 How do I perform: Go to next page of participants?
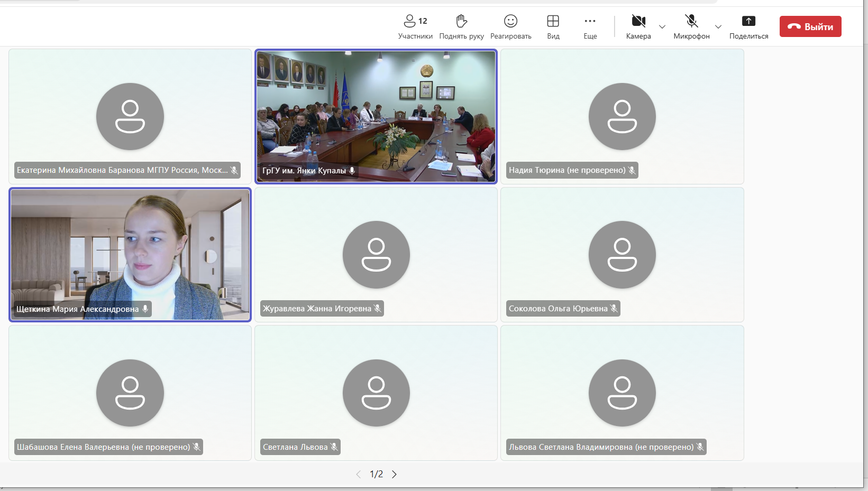(x=394, y=474)
